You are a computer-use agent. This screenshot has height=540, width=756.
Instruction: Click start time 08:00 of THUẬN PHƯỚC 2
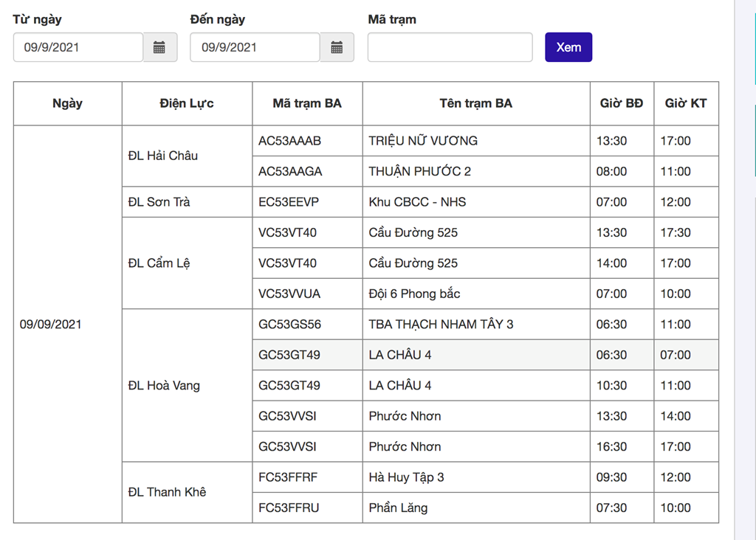coord(611,171)
